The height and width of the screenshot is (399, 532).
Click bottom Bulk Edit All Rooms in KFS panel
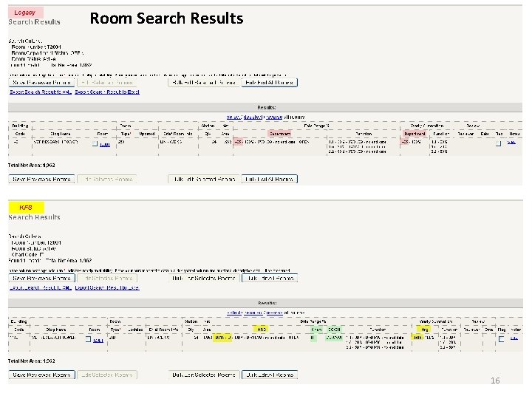(270, 375)
